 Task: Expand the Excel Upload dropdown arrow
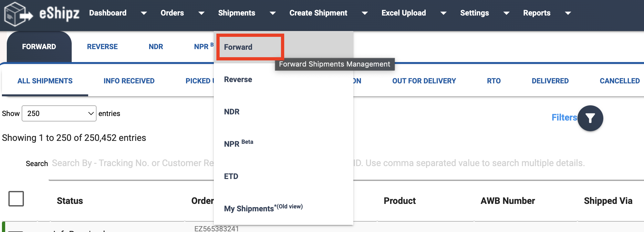pos(443,13)
